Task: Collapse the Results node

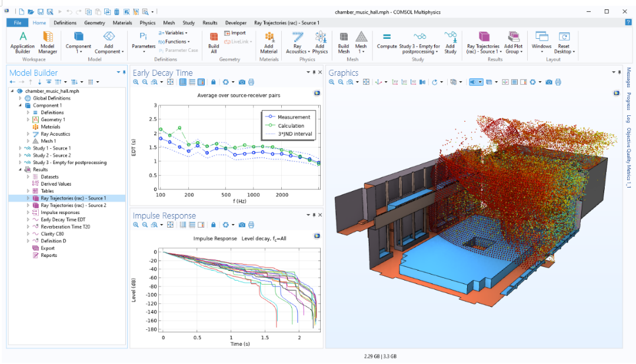Action: point(20,170)
